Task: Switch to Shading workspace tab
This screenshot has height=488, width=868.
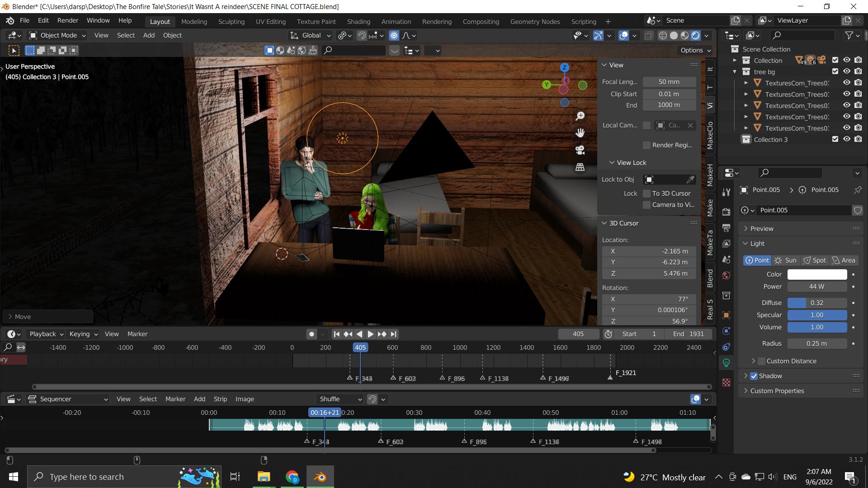Action: pos(359,22)
